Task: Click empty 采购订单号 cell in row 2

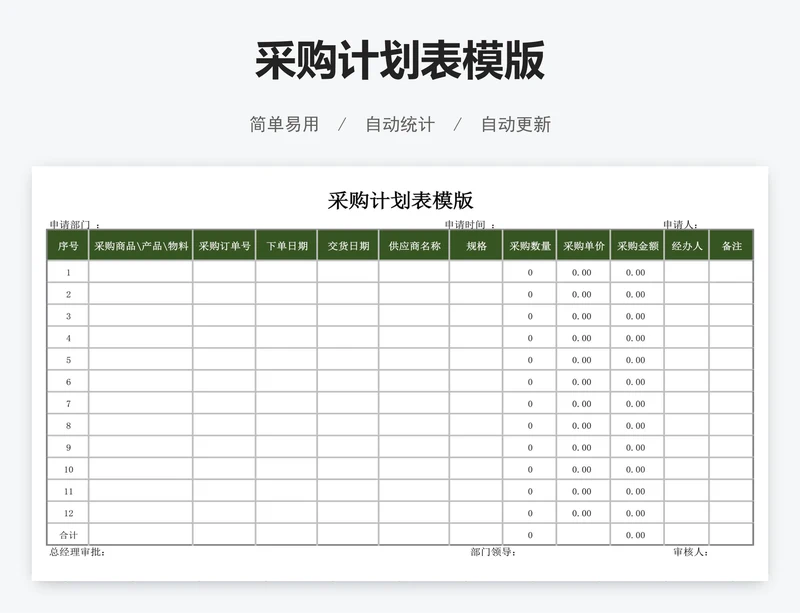Action: [x=224, y=294]
